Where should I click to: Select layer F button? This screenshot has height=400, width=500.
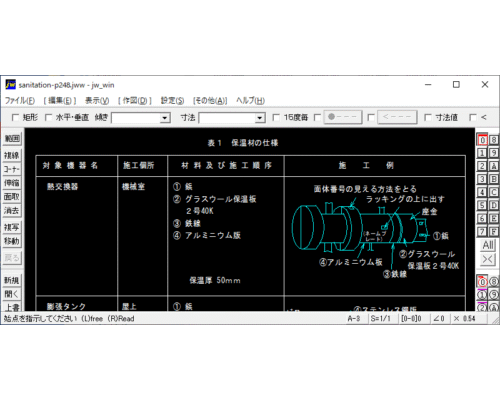click(x=494, y=231)
